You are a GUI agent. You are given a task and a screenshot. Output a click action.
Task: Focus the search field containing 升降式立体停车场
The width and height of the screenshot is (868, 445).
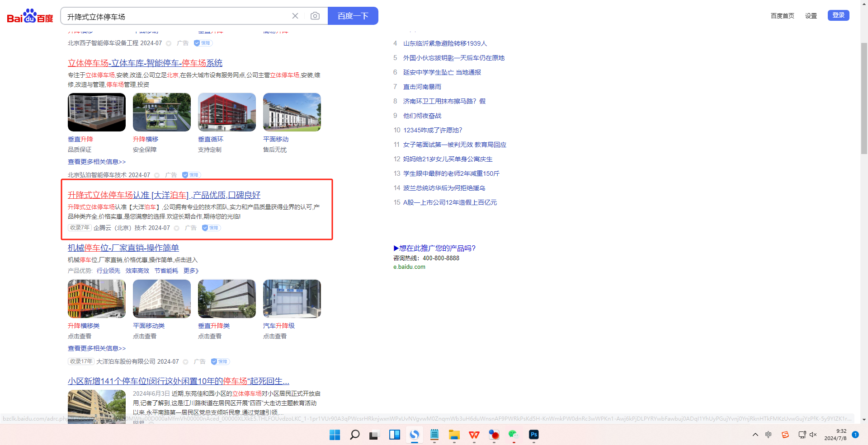click(176, 16)
